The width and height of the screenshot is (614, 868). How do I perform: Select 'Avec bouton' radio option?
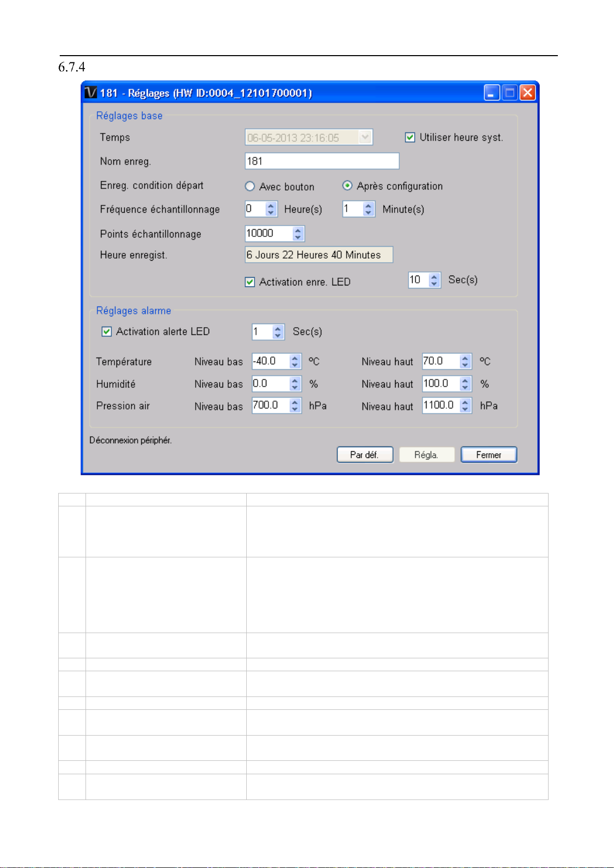pos(250,186)
